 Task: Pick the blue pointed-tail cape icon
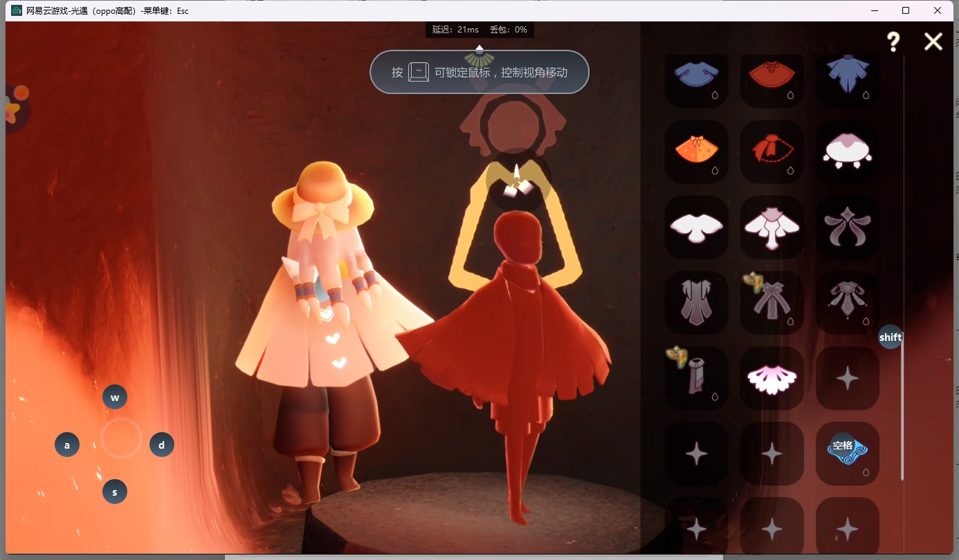848,77
